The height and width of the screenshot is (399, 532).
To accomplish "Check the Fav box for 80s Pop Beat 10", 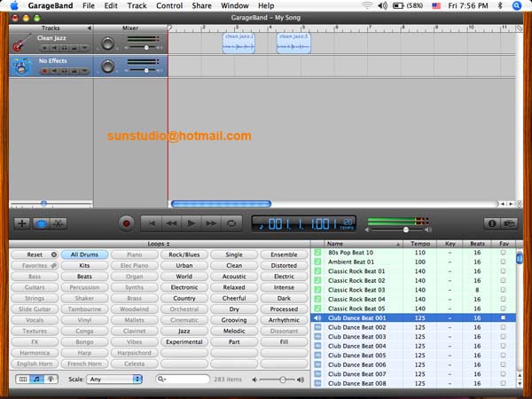I will pyautogui.click(x=504, y=253).
